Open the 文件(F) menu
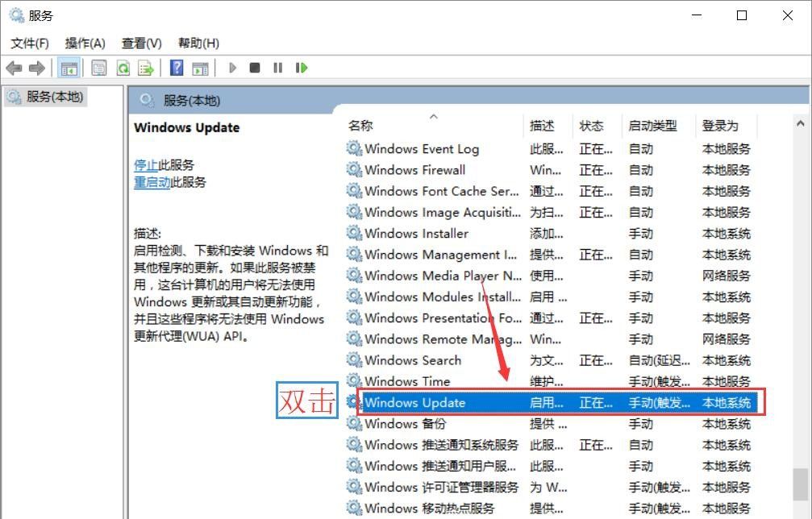Image resolution: width=812 pixels, height=519 pixels. pos(30,43)
